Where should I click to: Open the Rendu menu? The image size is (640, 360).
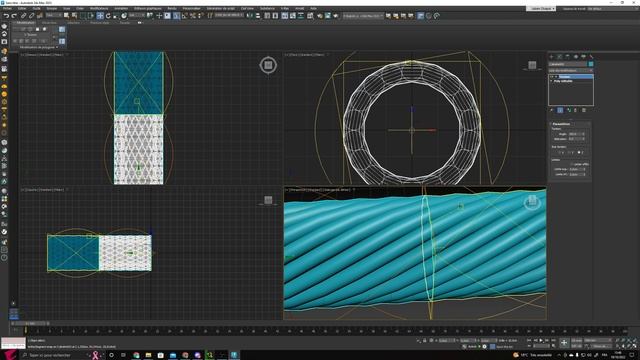click(172, 8)
